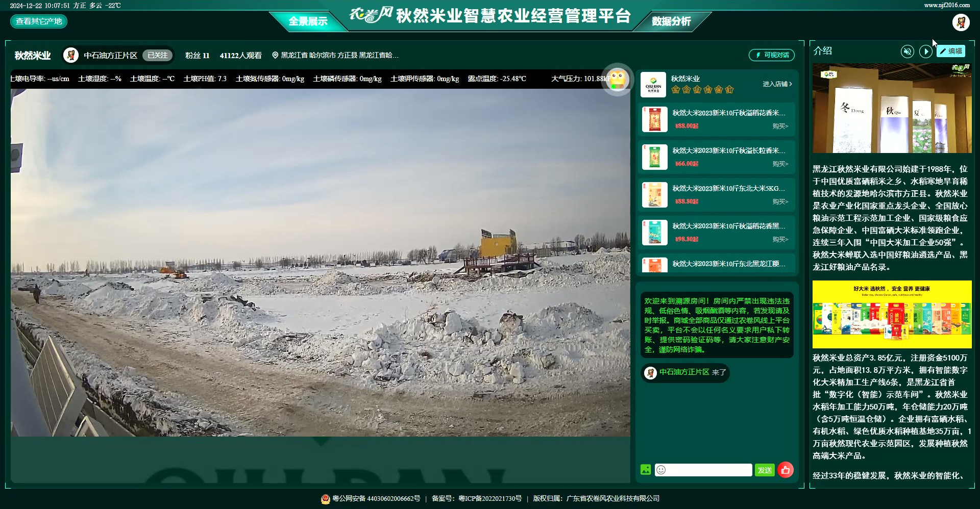Expand 进入店铺 store link

pos(777,84)
